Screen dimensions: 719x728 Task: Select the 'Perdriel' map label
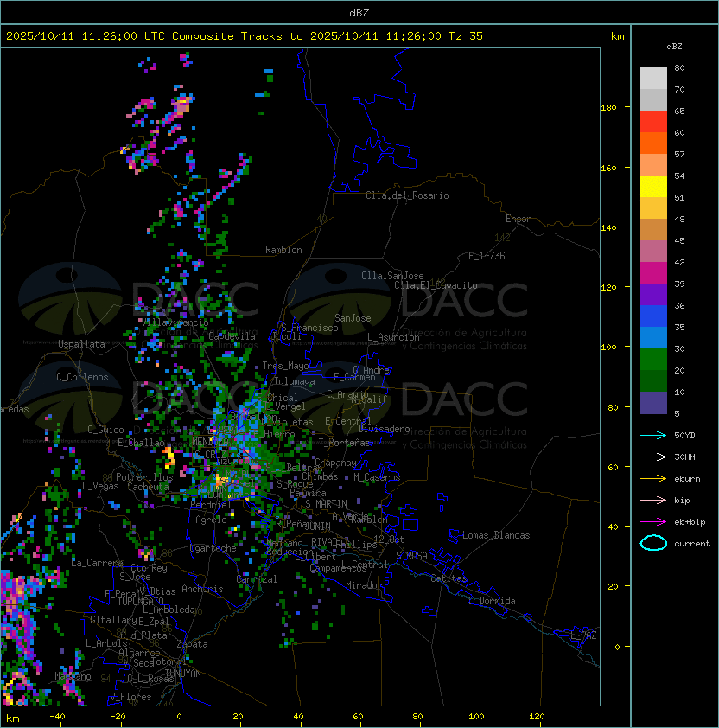[211, 505]
